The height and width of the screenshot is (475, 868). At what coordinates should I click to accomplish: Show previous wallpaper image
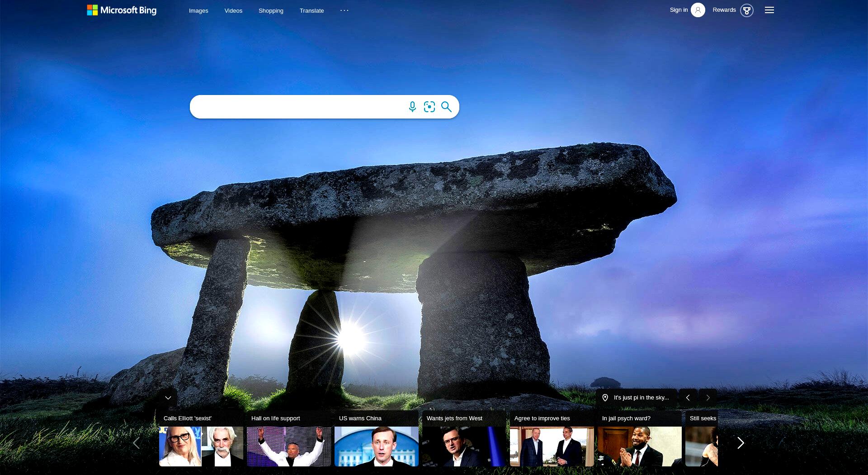(x=688, y=398)
